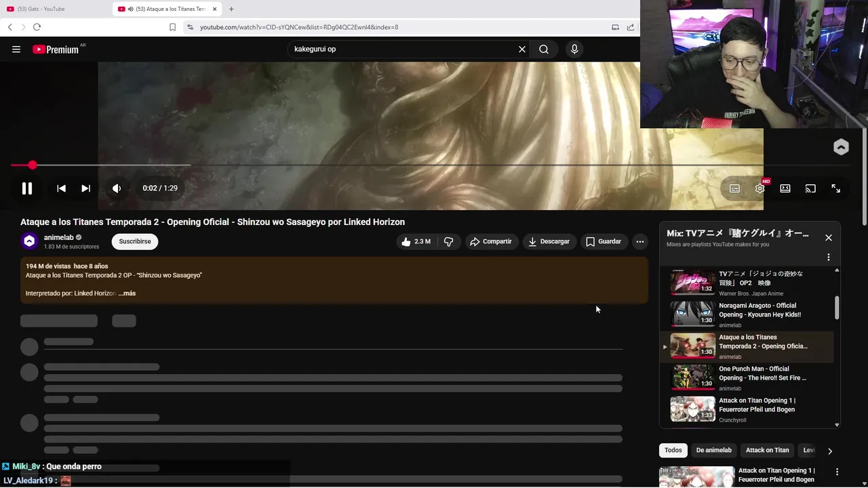Share the video via Compartir
Image resolution: width=868 pixels, height=488 pixels.
click(x=492, y=241)
